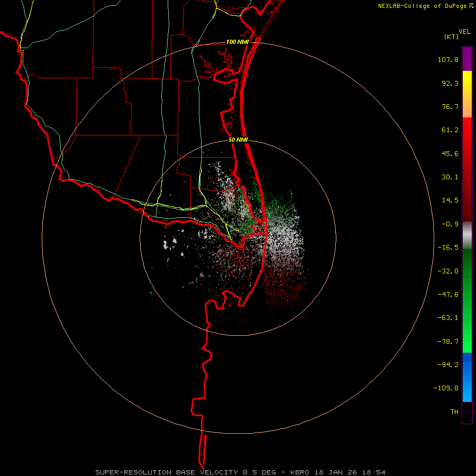The image size is (476, 476).
Task: Click the purple segment of velocity color bar
Action: [467, 59]
